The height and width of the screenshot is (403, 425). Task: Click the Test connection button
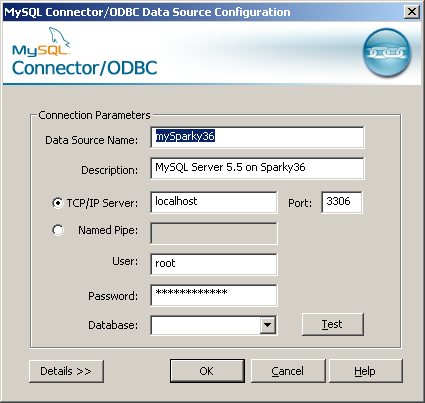pos(332,324)
